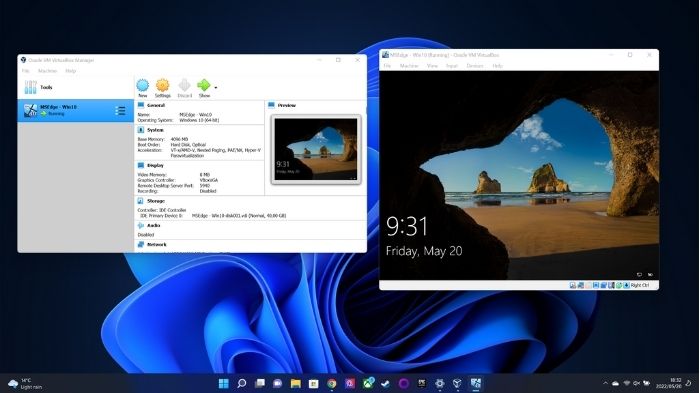This screenshot has height=393, width=700.
Task: Collapse the General section header
Action: 155,105
